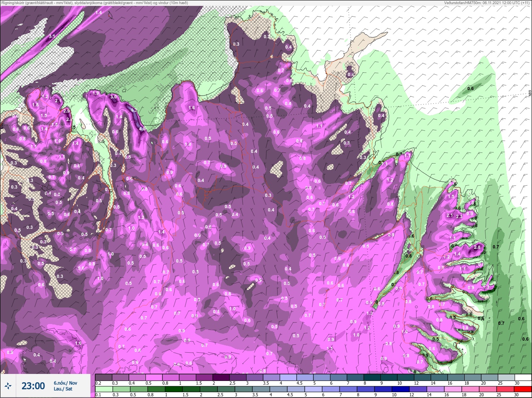Click the upper legend swatch between 1 and 1.5

[188, 378]
